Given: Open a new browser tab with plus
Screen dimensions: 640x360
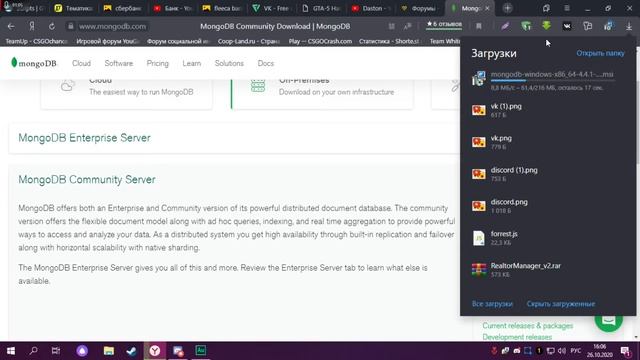Looking at the screenshot, I should pyautogui.click(x=507, y=8).
